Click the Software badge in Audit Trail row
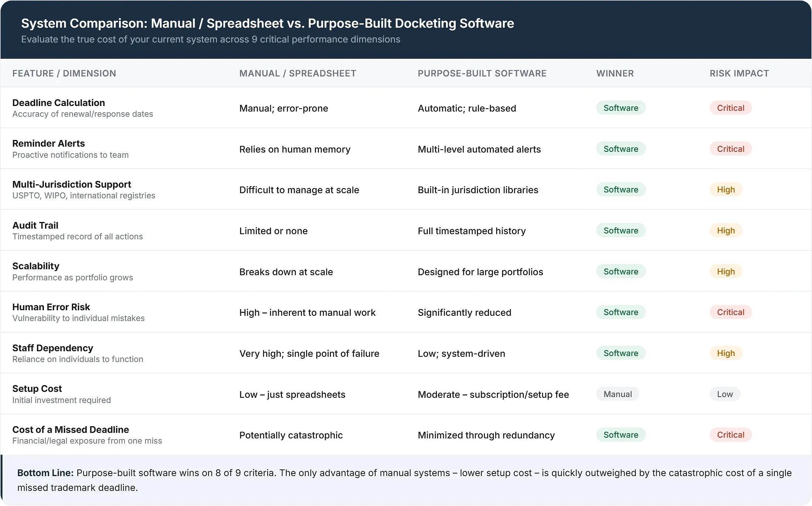Screen dimensions: 812x506 pyautogui.click(x=621, y=230)
